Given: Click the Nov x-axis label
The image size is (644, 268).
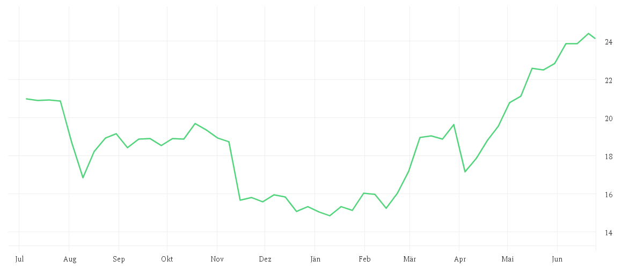Looking at the screenshot, I should 217,259.
